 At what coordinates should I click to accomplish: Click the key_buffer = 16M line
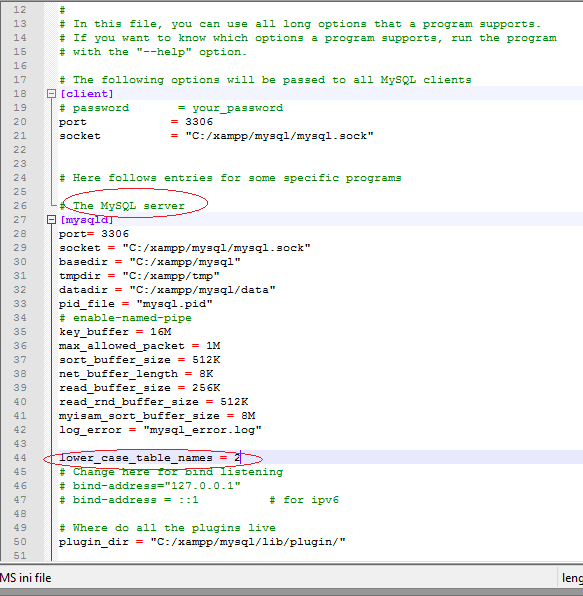coord(115,332)
